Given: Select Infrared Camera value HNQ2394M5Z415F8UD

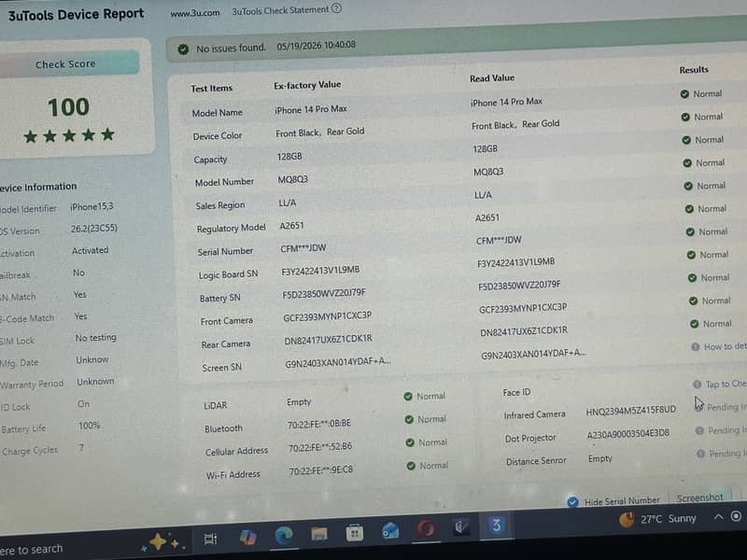Looking at the screenshot, I should pyautogui.click(x=631, y=411).
